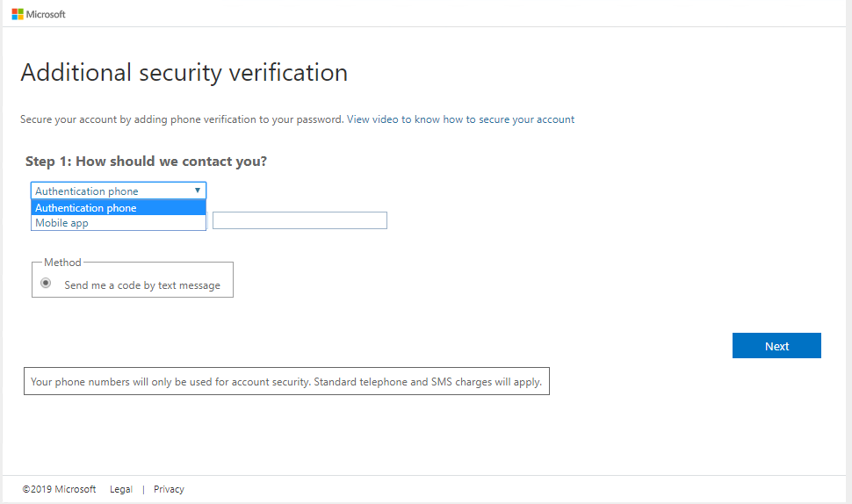Screen dimensions: 852x504
Task: Click the phone number input field
Action: point(300,220)
